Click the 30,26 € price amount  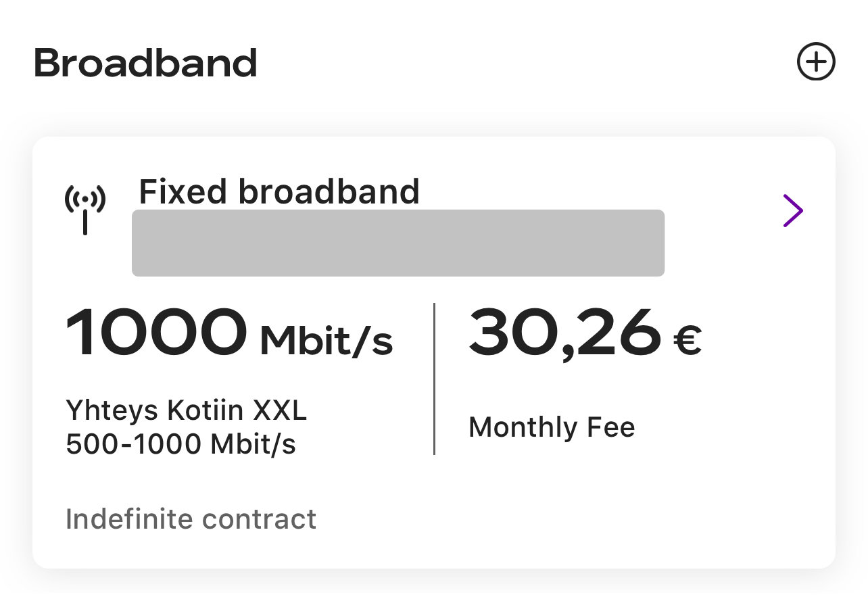[585, 333]
